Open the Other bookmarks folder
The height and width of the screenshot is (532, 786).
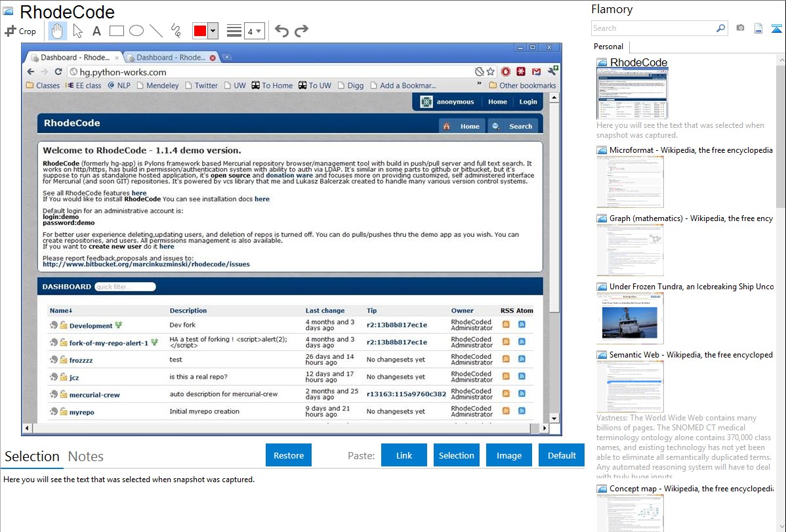[x=522, y=85]
